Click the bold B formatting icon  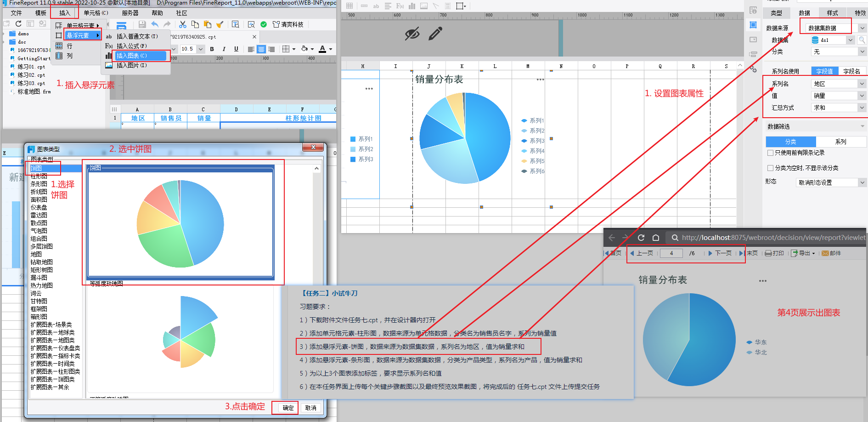tap(212, 49)
